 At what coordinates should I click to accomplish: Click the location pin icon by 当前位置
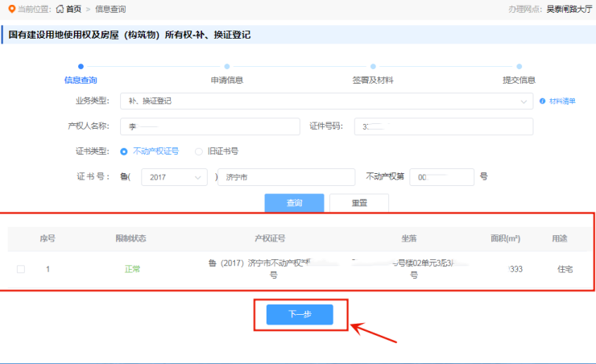(x=10, y=9)
